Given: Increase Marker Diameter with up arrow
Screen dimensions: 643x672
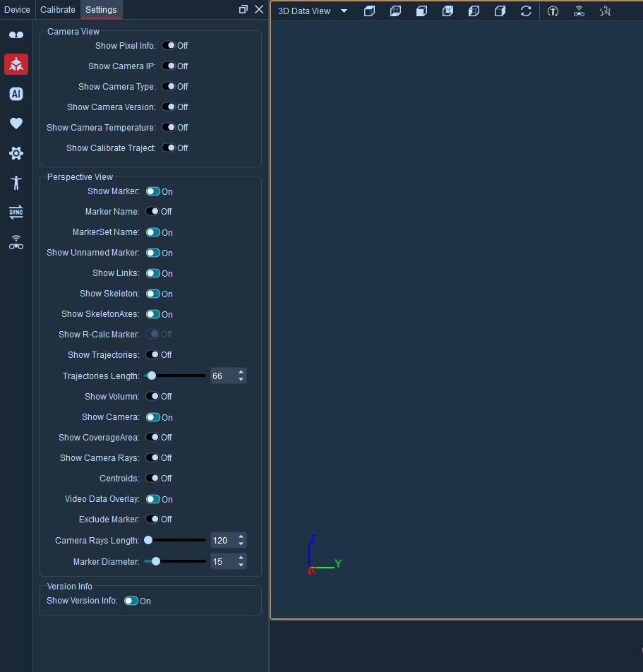Looking at the screenshot, I should point(241,558).
